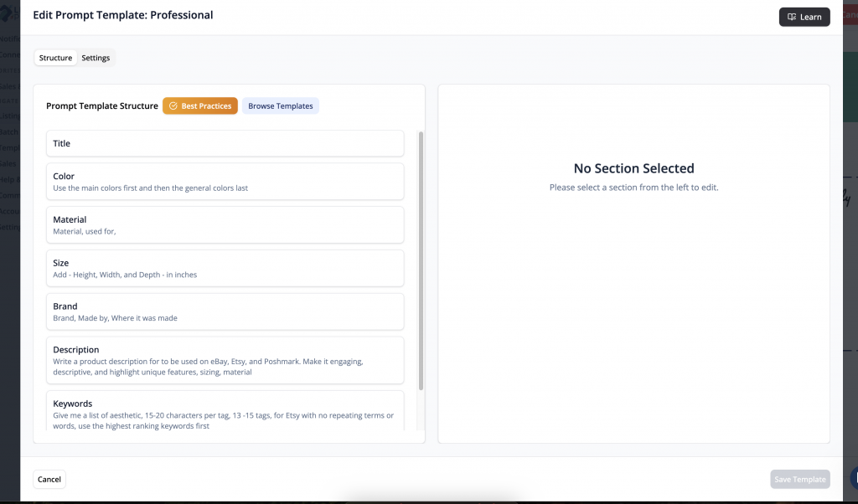
Task: Click the section list vertical scrollbar
Action: pyautogui.click(x=421, y=260)
